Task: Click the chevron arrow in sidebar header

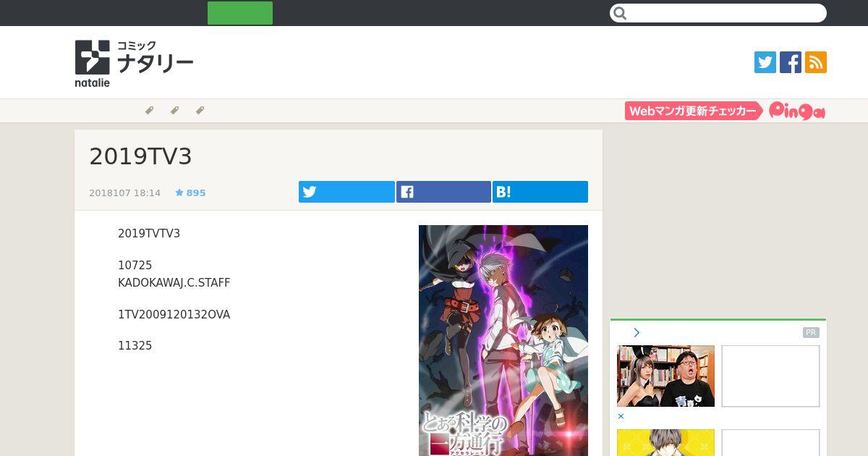Action: [637, 333]
